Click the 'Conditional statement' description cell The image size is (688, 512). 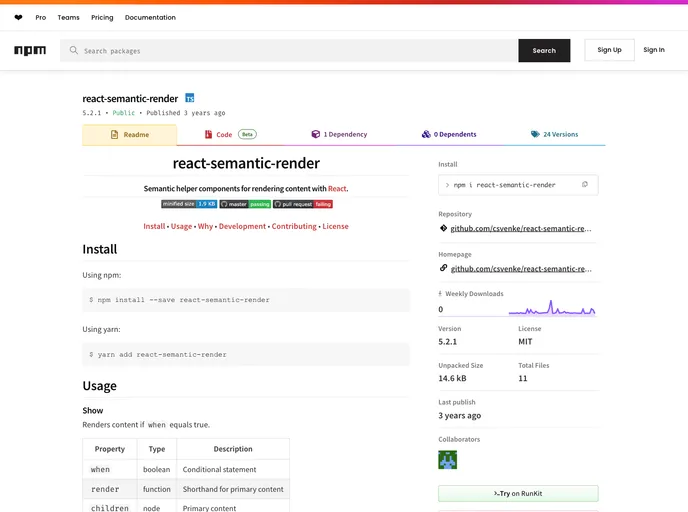(233, 469)
